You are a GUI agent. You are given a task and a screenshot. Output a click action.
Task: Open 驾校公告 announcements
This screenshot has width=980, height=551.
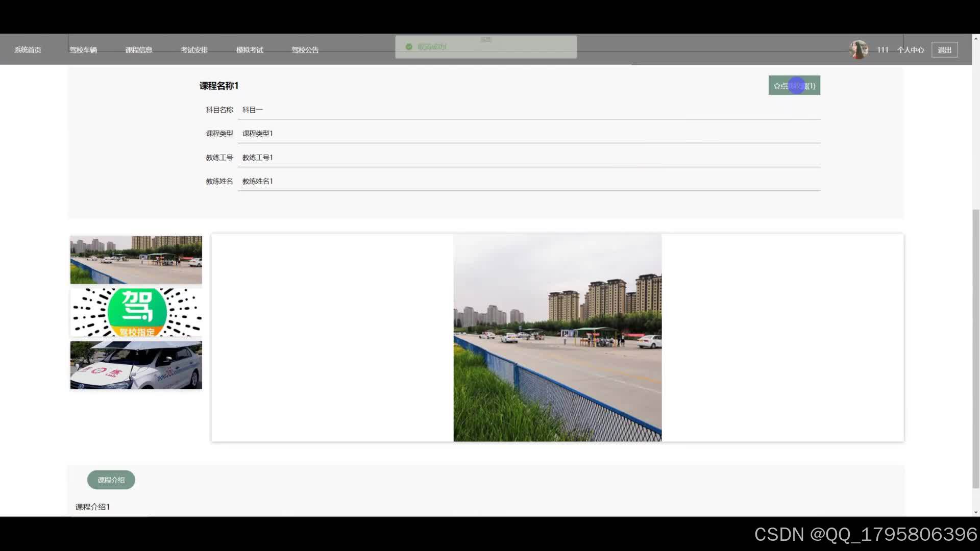pos(305,50)
